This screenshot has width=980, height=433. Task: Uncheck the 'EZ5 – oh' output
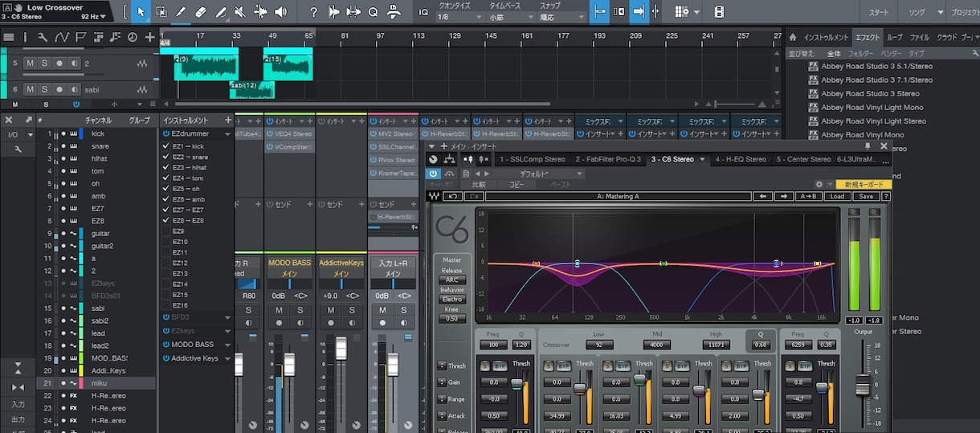click(x=166, y=189)
